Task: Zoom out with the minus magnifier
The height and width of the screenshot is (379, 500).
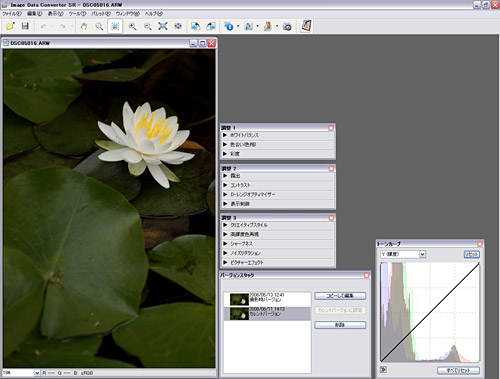Action: click(x=148, y=26)
